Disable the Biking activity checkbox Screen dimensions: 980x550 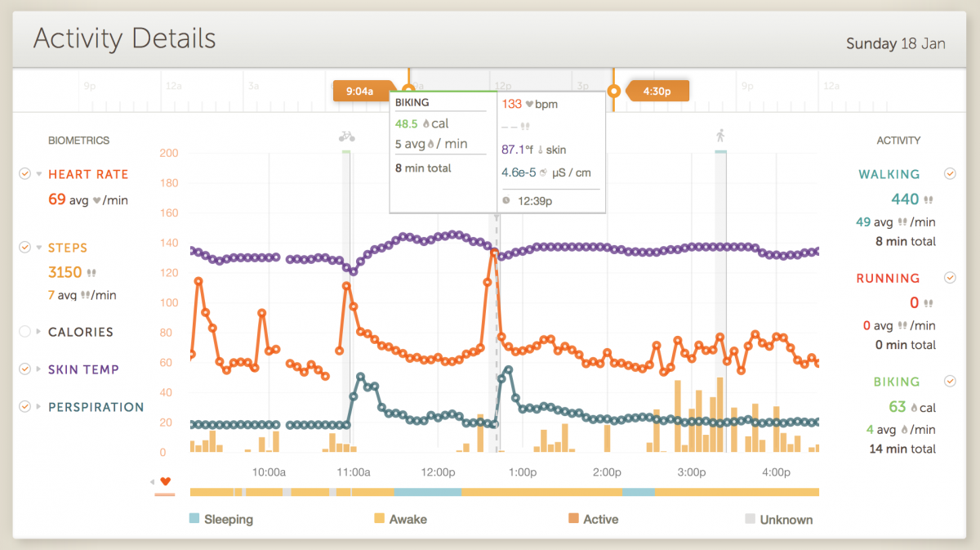[950, 381]
